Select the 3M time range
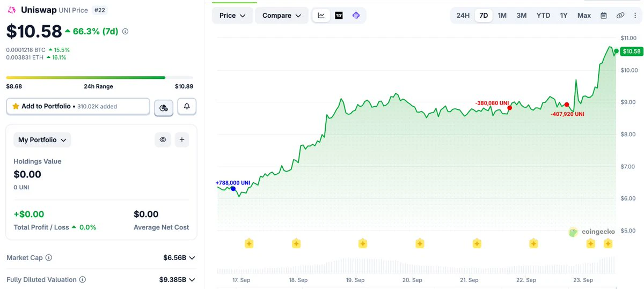 521,16
